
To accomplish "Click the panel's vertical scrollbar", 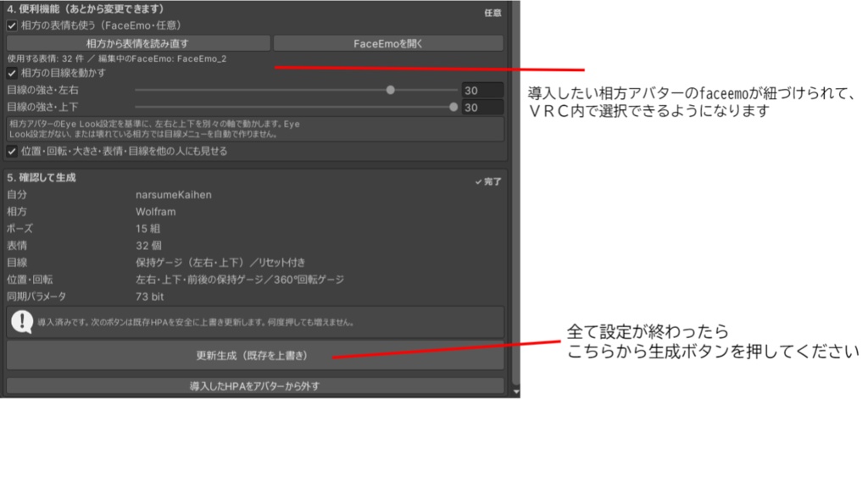I will pos(516,194).
